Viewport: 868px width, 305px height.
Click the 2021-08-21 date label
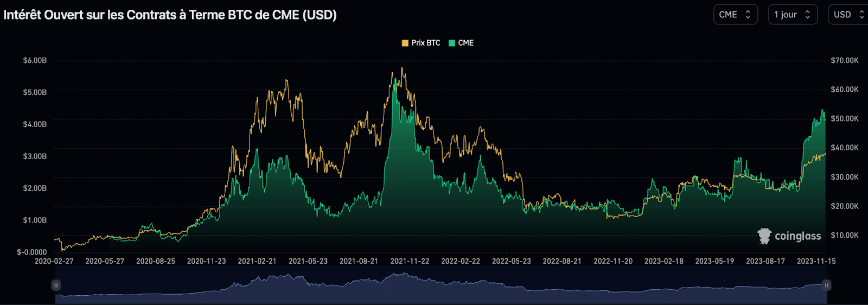359,261
